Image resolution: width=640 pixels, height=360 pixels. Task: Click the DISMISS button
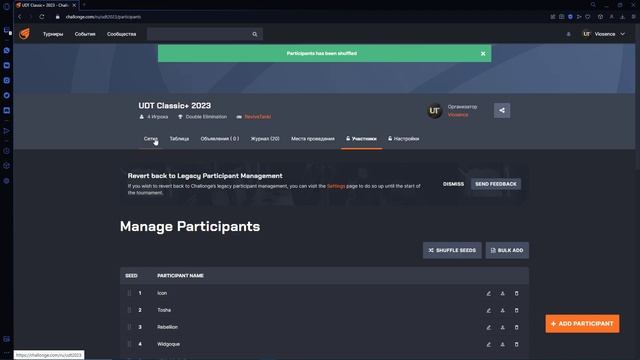click(x=453, y=184)
